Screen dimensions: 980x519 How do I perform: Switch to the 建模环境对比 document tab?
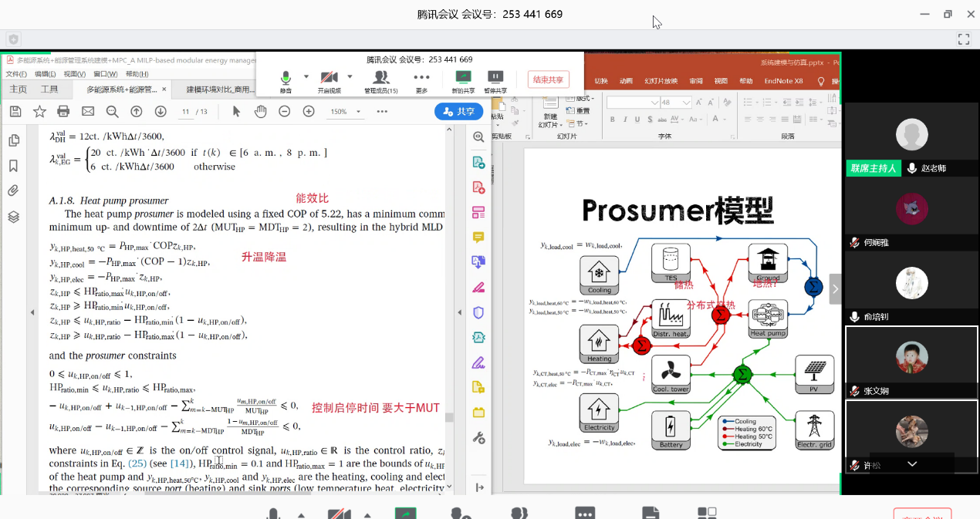click(x=220, y=89)
